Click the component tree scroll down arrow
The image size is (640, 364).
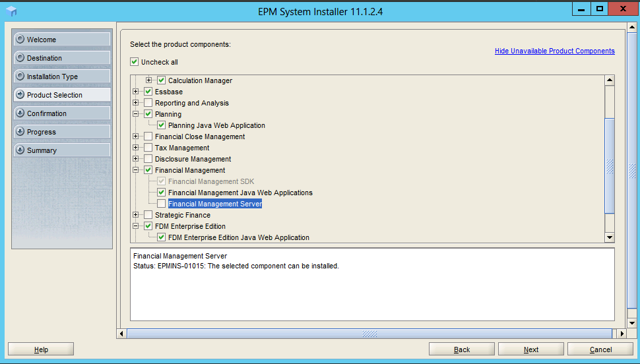pos(610,237)
